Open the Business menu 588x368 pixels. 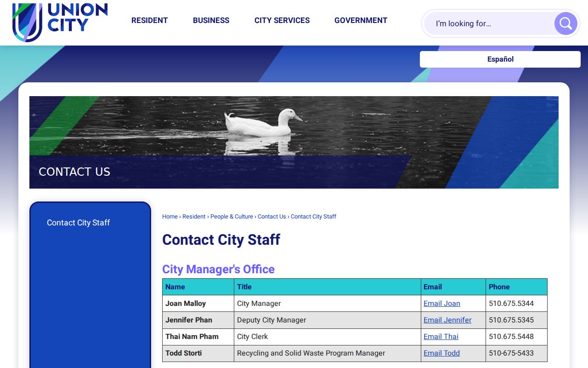pos(211,20)
